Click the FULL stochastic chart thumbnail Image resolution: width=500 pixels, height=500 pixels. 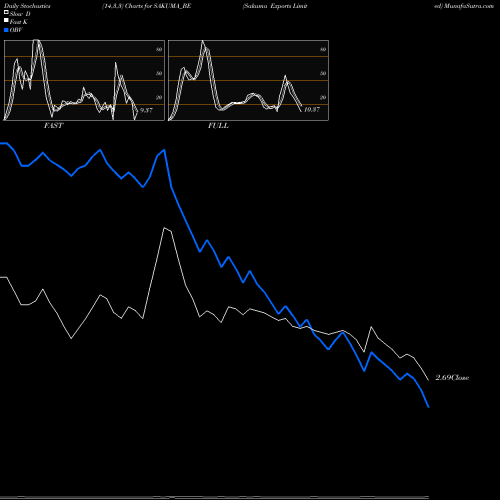point(248,80)
